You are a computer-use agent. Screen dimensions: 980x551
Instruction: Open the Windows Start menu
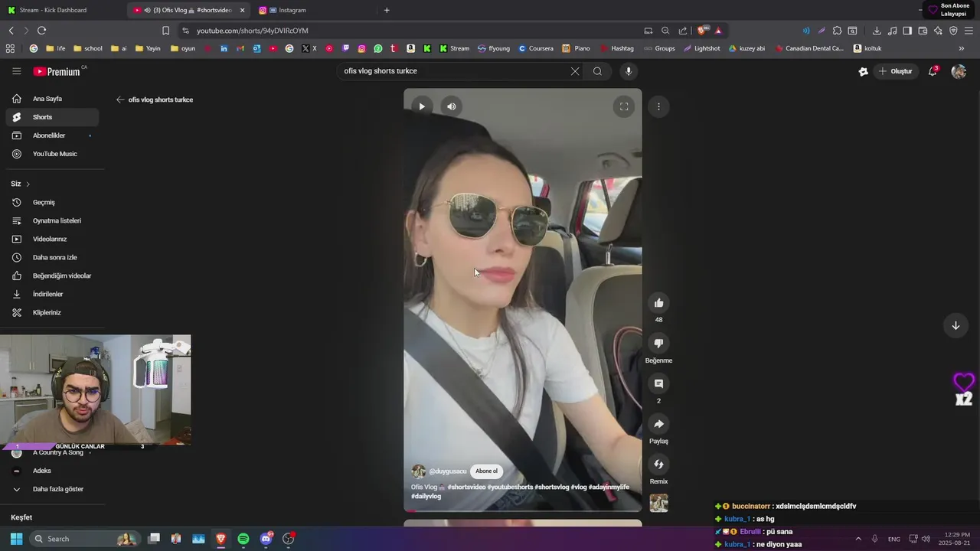16,539
